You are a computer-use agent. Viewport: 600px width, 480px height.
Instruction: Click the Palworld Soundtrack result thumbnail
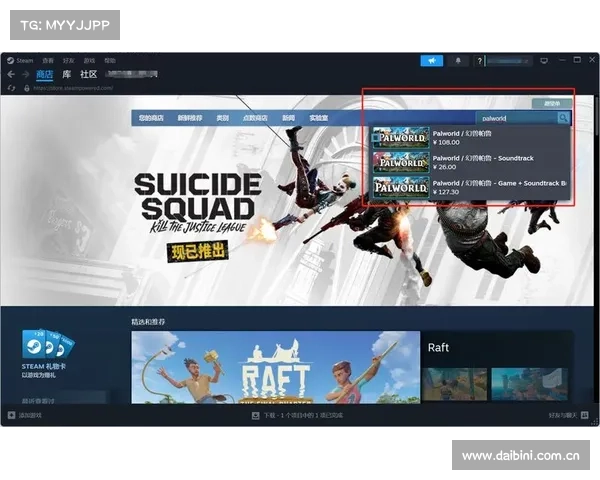pyautogui.click(x=401, y=162)
